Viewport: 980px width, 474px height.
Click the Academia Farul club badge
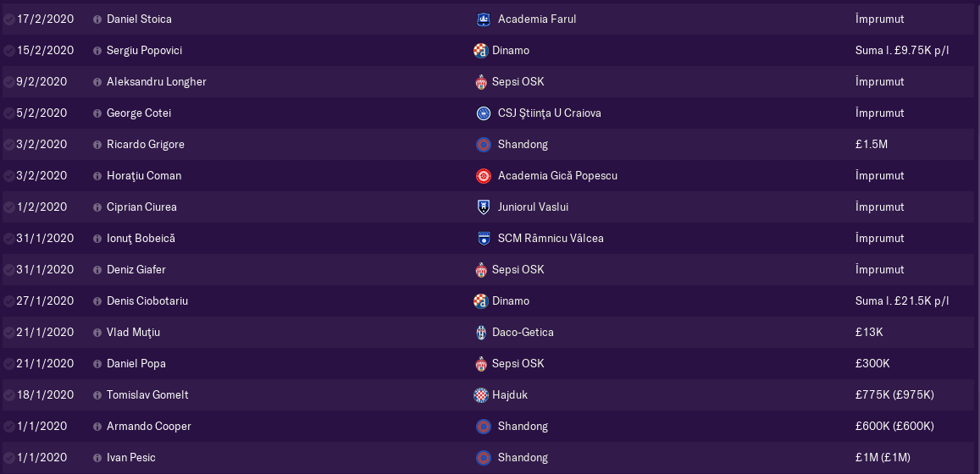pyautogui.click(x=483, y=19)
